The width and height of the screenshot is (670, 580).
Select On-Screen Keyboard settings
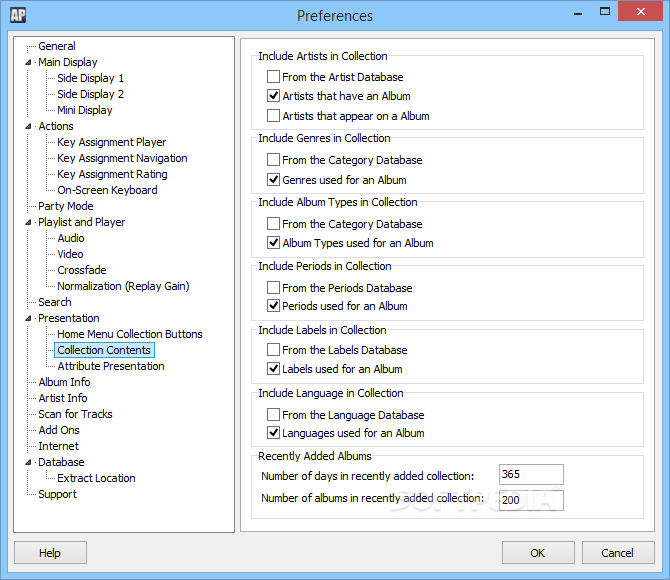(x=107, y=190)
